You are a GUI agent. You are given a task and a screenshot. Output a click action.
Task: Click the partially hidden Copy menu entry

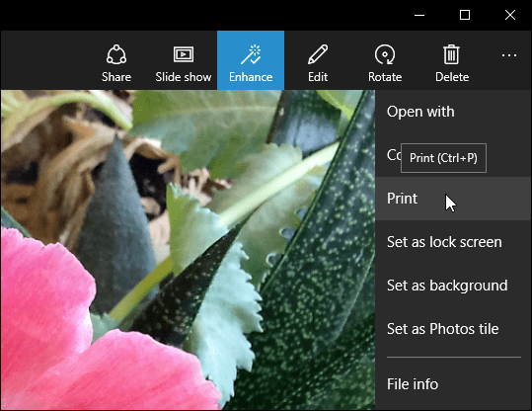click(x=393, y=155)
